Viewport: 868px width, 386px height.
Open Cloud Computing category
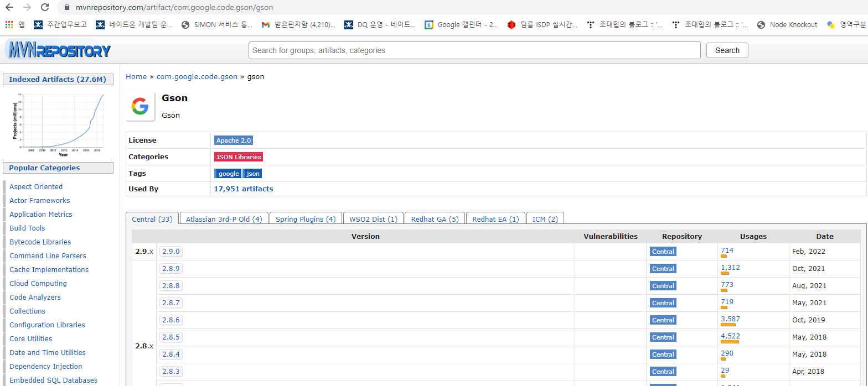point(38,283)
